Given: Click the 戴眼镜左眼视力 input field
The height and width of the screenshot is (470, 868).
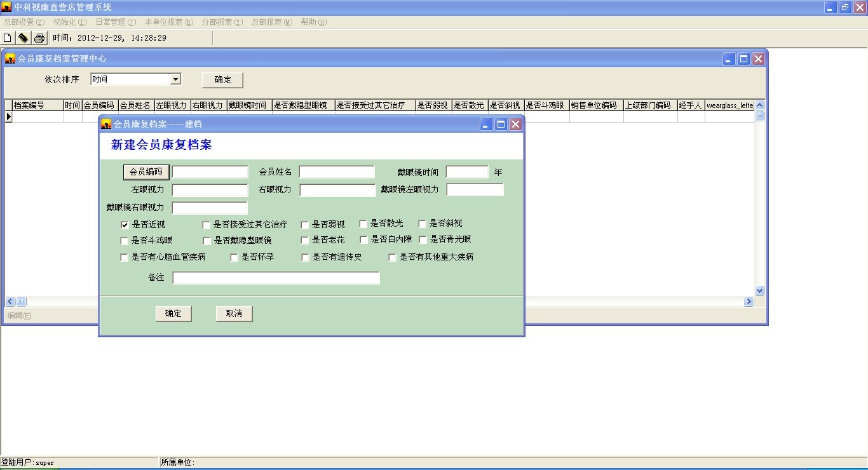Looking at the screenshot, I should 475,189.
